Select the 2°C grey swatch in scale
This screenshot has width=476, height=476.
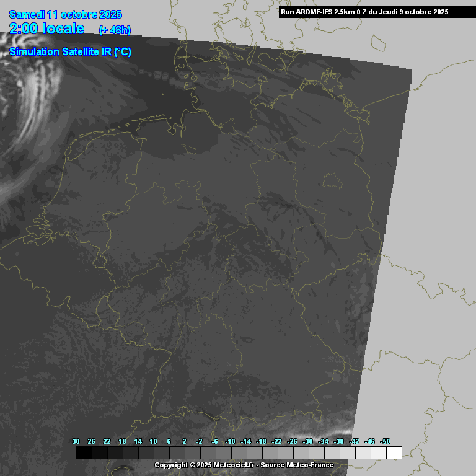pos(192,453)
